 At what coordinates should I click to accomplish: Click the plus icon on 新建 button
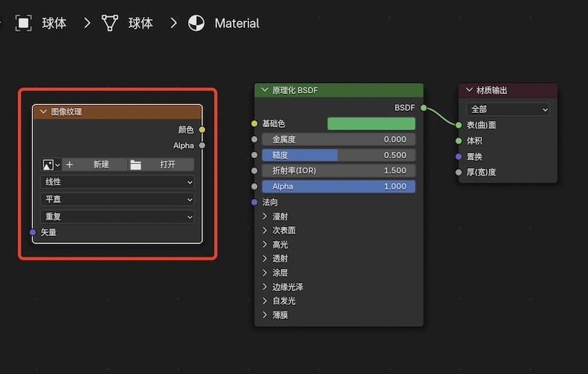(x=69, y=165)
